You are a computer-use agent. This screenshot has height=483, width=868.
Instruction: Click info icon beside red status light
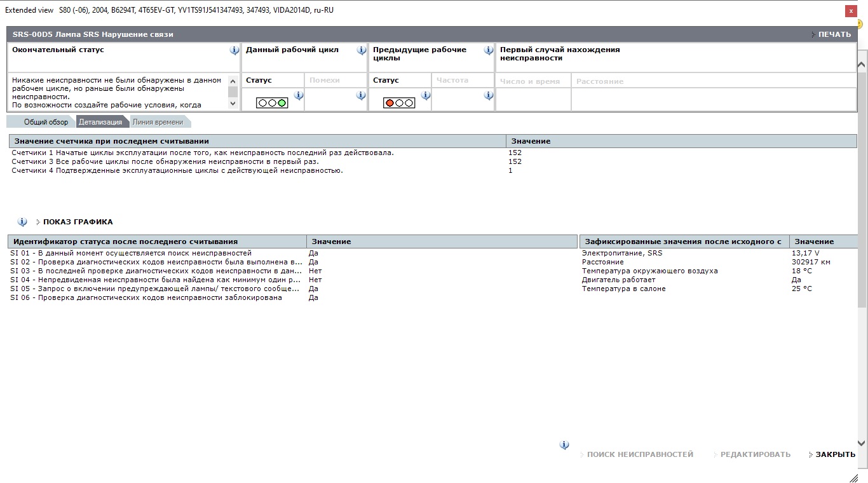coord(425,96)
